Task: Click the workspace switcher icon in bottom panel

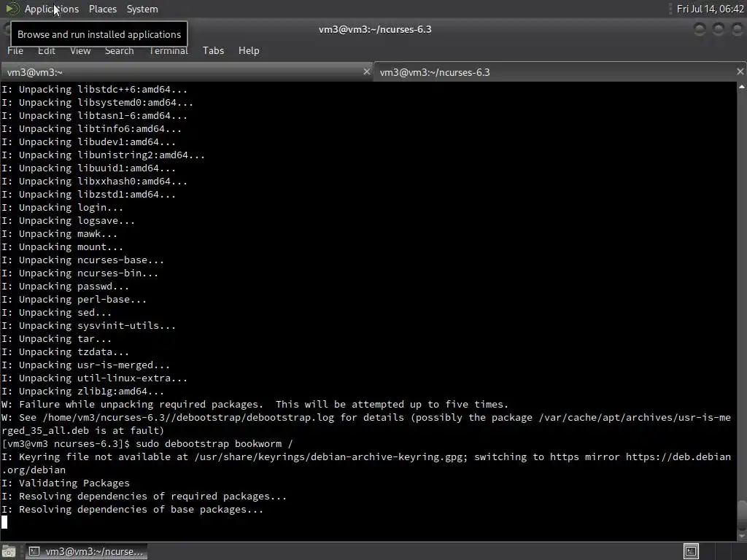Action: tap(691, 551)
